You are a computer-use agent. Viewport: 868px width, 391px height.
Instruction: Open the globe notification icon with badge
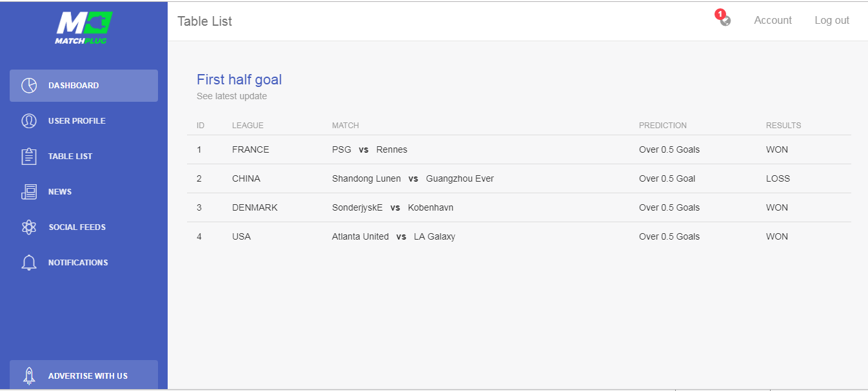click(724, 19)
